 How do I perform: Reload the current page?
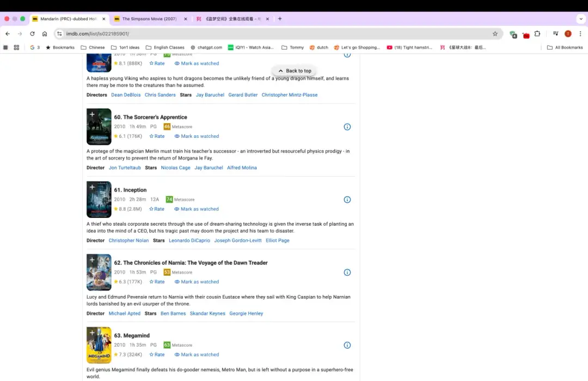click(32, 34)
